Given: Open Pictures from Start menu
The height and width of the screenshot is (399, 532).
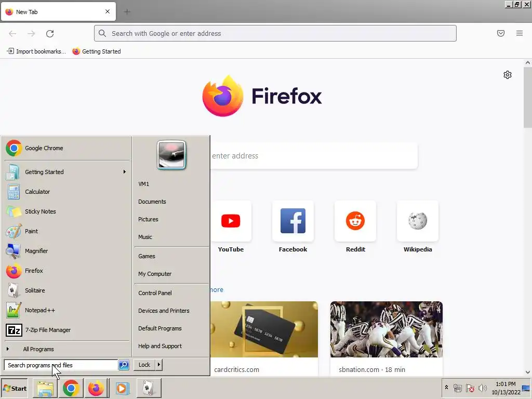Looking at the screenshot, I should click(171, 219).
